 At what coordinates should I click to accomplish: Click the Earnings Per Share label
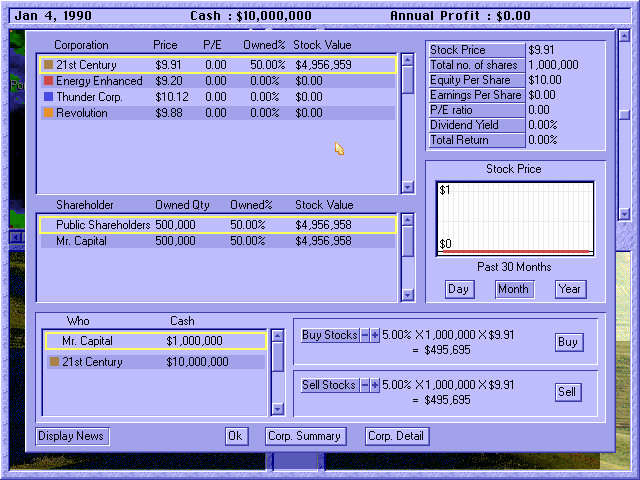(477, 95)
